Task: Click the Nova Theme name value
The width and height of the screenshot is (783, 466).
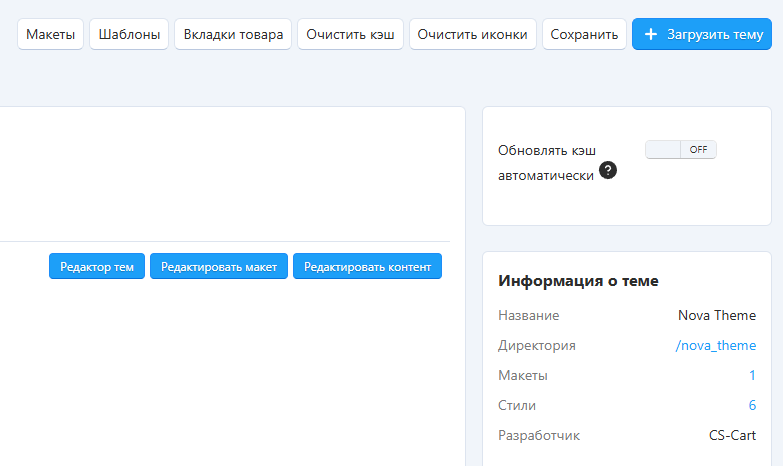Action: point(717,315)
